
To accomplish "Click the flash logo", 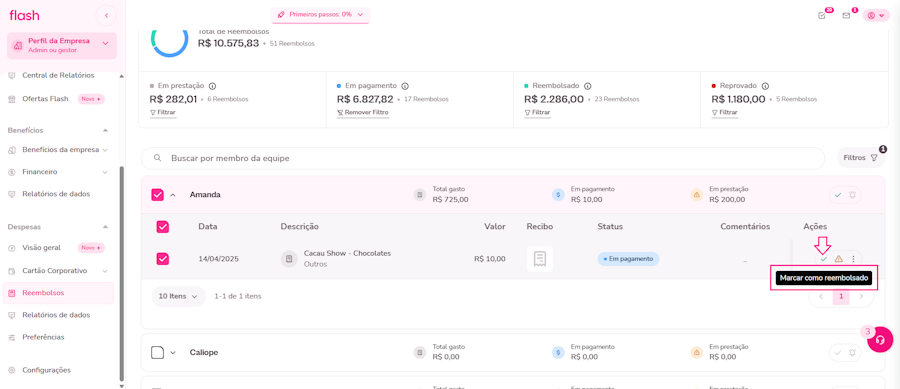I will [x=25, y=15].
